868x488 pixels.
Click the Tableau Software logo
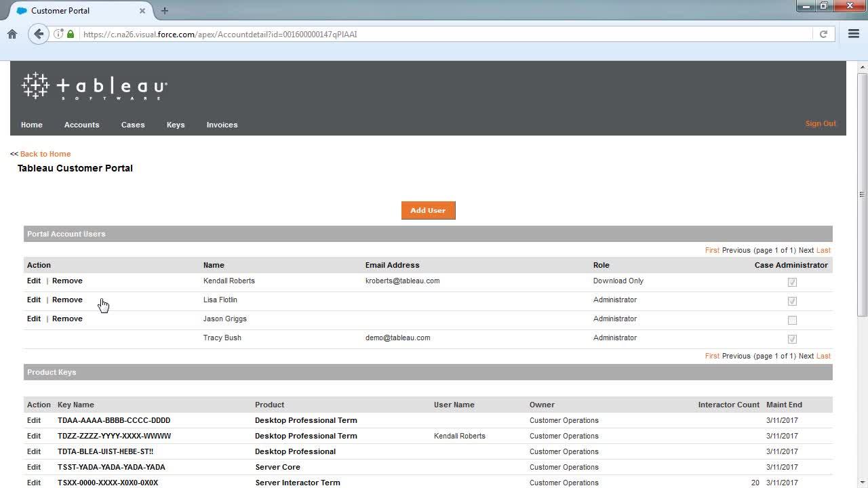[x=94, y=86]
